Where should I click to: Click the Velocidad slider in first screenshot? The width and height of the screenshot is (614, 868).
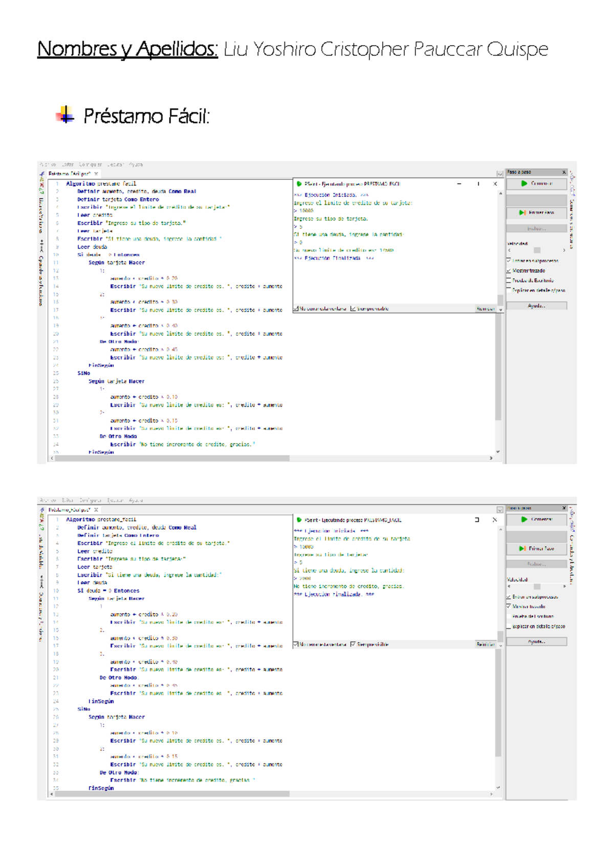pos(537,250)
